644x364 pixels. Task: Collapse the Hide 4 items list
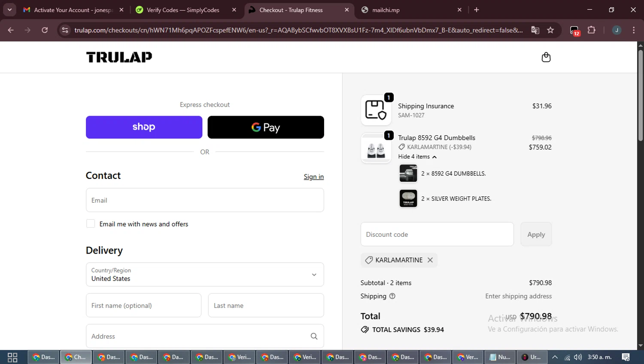tap(417, 157)
